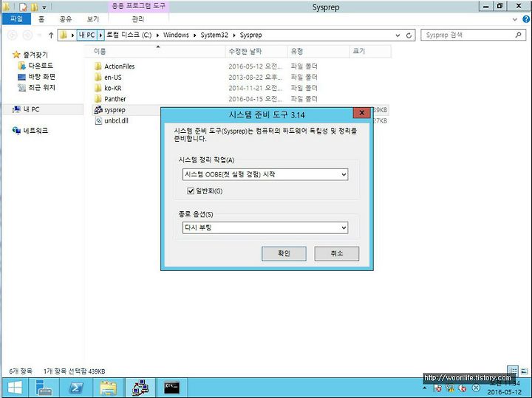
Task: Switch to the 홈 ribbon tab
Action: [41, 19]
